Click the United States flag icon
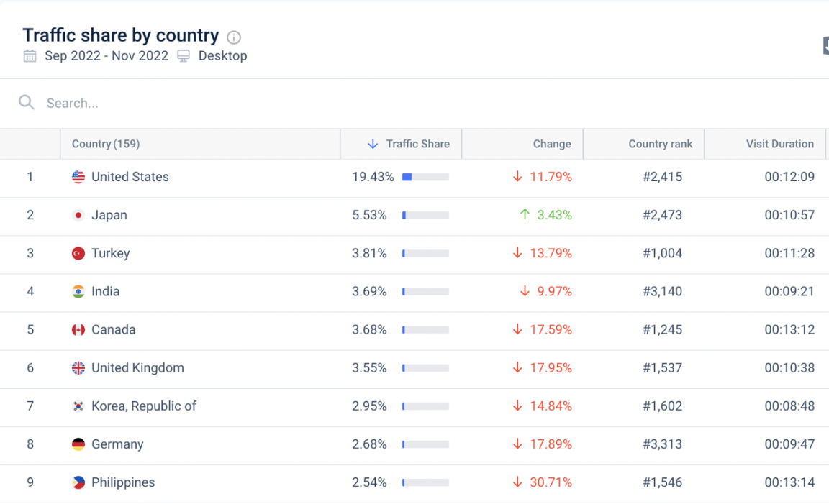 coord(78,177)
